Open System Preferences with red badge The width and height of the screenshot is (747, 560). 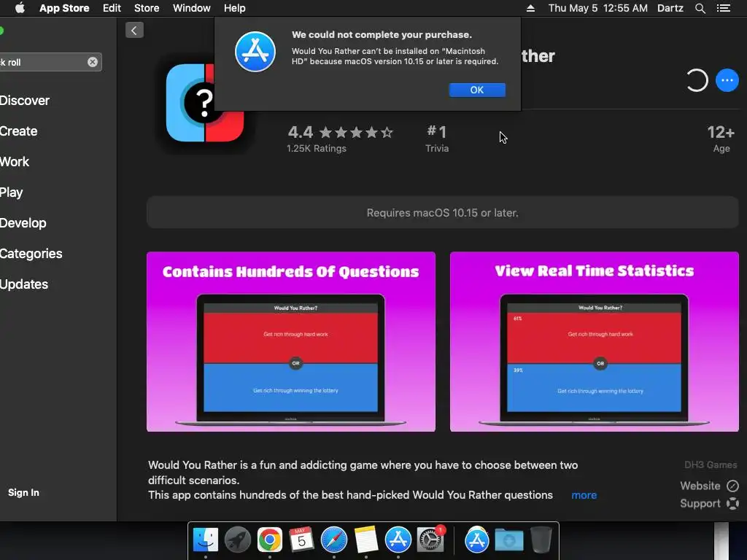tap(430, 540)
